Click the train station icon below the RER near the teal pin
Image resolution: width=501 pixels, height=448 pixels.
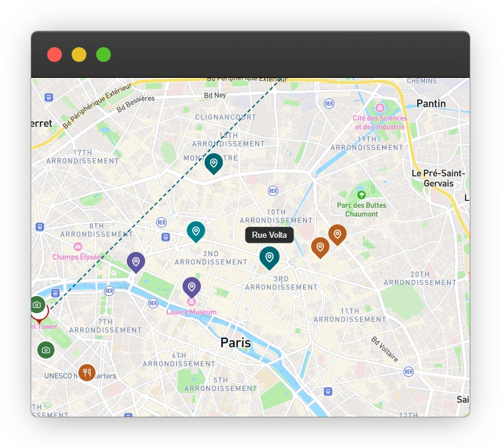(165, 237)
